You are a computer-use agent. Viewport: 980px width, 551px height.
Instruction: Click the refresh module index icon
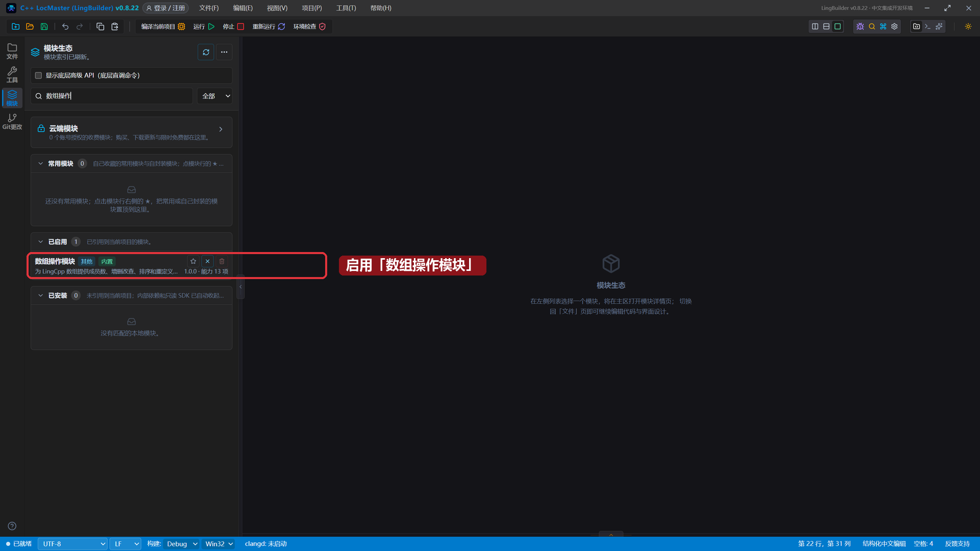point(206,52)
